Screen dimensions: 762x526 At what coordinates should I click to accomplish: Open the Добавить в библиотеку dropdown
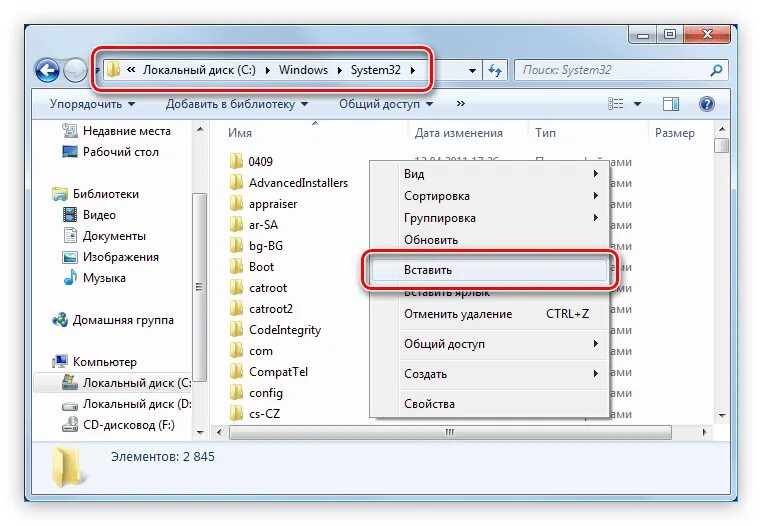[x=237, y=104]
